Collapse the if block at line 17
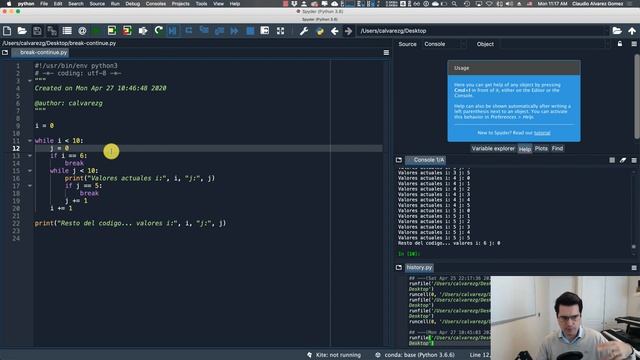The width and height of the screenshot is (640, 360). pos(30,186)
